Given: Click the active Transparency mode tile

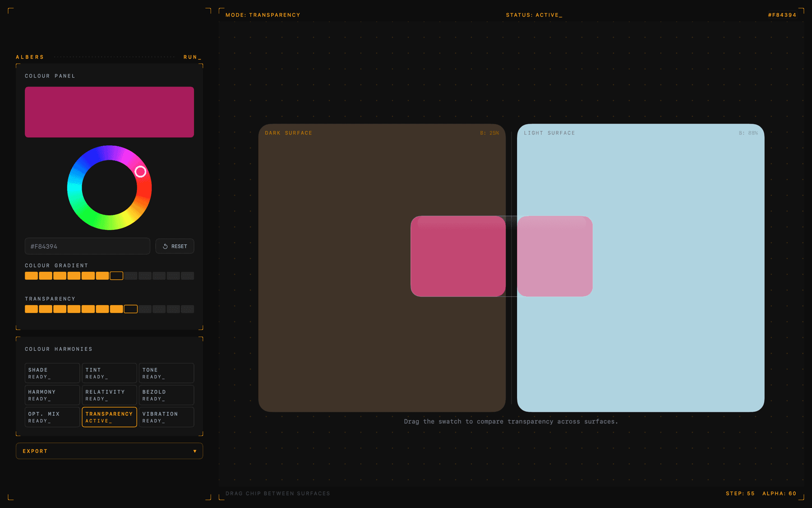Looking at the screenshot, I should pyautogui.click(x=109, y=417).
